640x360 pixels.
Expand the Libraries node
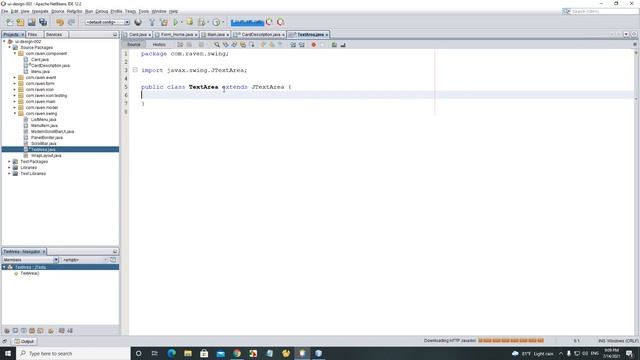(9, 167)
